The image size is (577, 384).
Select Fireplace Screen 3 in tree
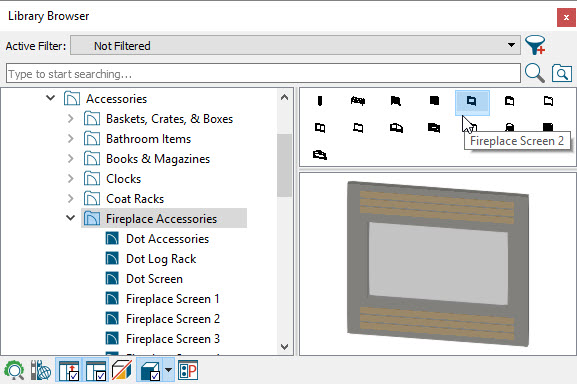pyautogui.click(x=173, y=338)
